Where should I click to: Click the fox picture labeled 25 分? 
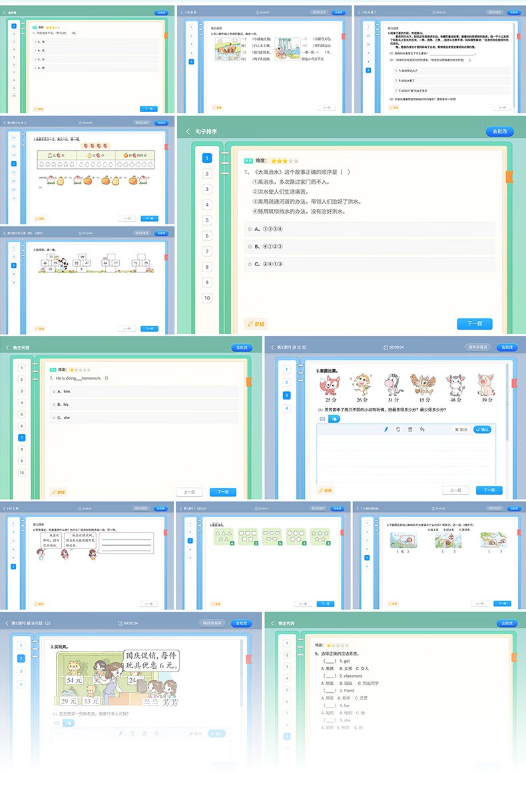coord(332,385)
